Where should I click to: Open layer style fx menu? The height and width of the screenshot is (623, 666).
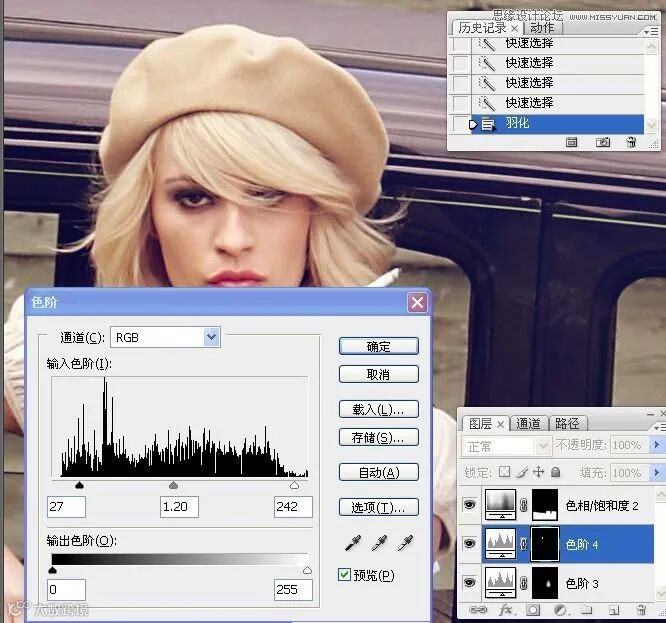click(x=506, y=610)
